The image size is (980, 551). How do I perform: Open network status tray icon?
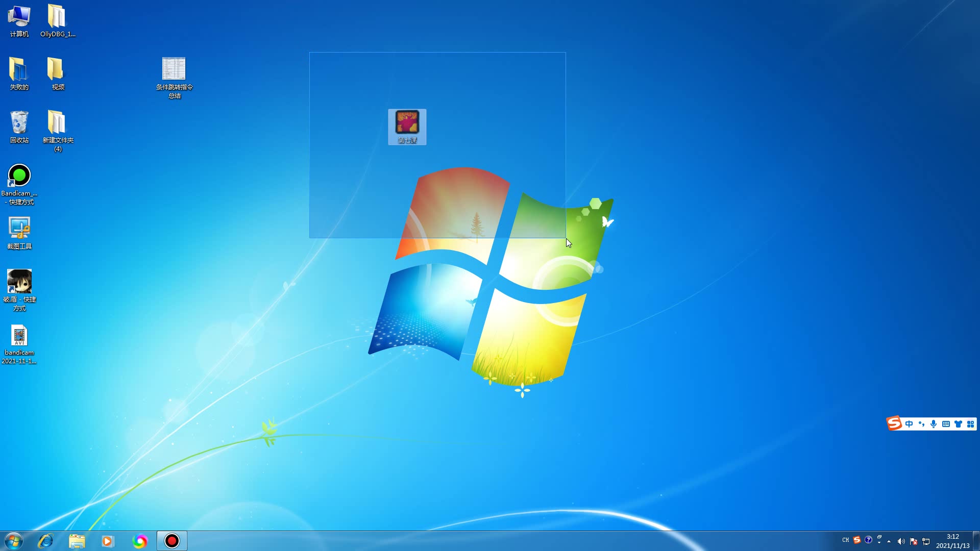pyautogui.click(x=926, y=541)
